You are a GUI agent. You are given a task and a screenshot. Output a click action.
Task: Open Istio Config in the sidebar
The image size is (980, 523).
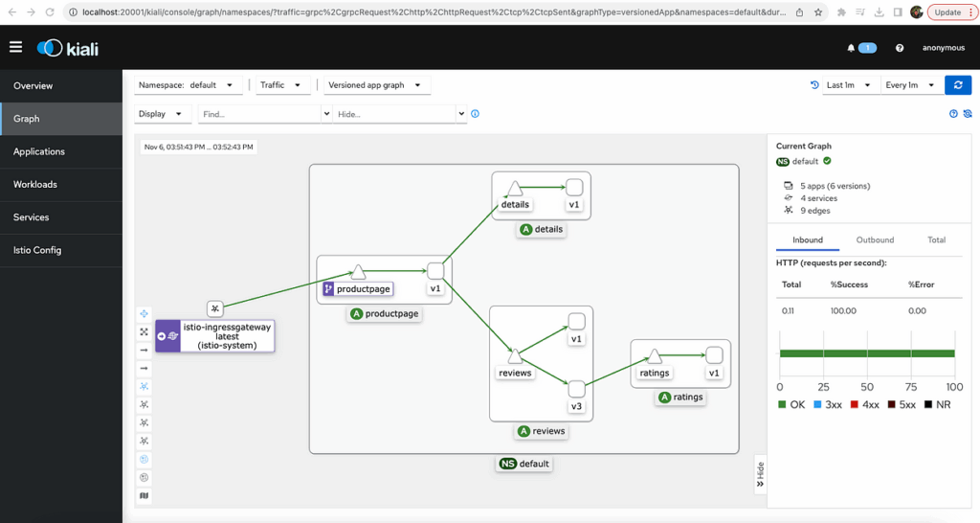pyautogui.click(x=37, y=250)
